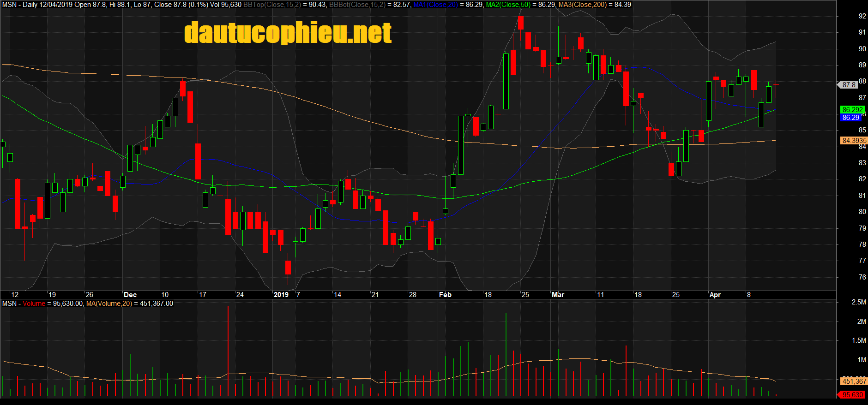Screen dimensions: 868x405
Task: Click the Dec marker on date axis
Action: pyautogui.click(x=130, y=295)
